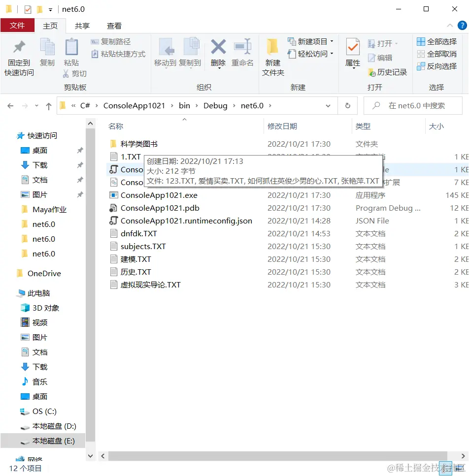Viewport: 469px width, 476px height.
Task: Sort by the 大小 column header
Action: click(x=436, y=127)
